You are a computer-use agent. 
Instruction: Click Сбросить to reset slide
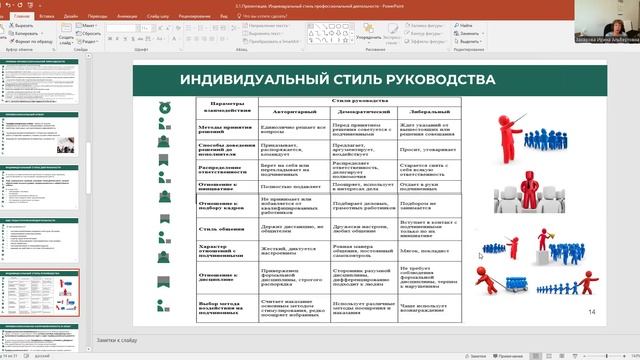point(89,33)
